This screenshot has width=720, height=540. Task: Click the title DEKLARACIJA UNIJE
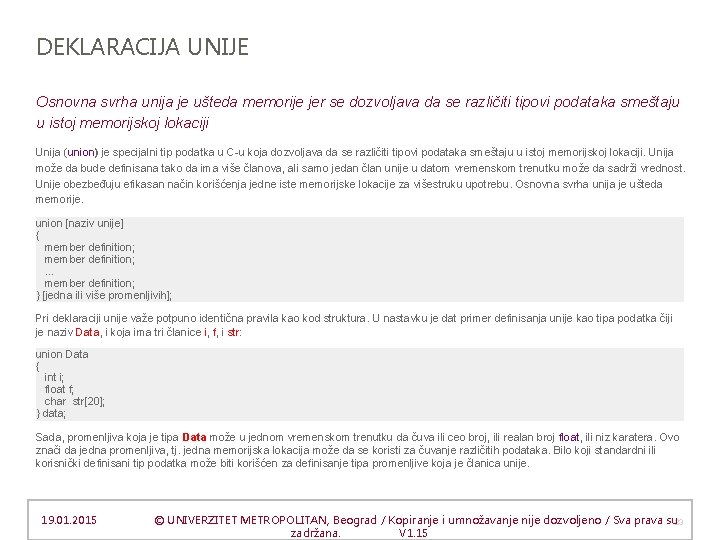click(142, 47)
